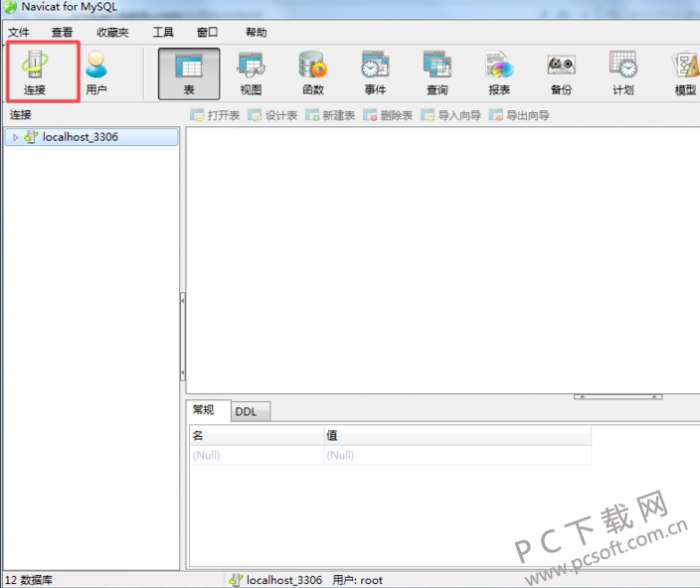This screenshot has width=700, height=588.
Task: Click the 值 (Value) column header
Action: [x=458, y=435]
